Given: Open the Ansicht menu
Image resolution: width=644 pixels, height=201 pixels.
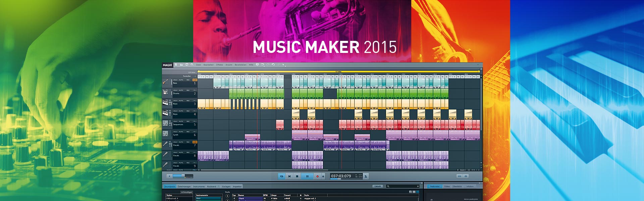Looking at the screenshot, I should pyautogui.click(x=229, y=65).
